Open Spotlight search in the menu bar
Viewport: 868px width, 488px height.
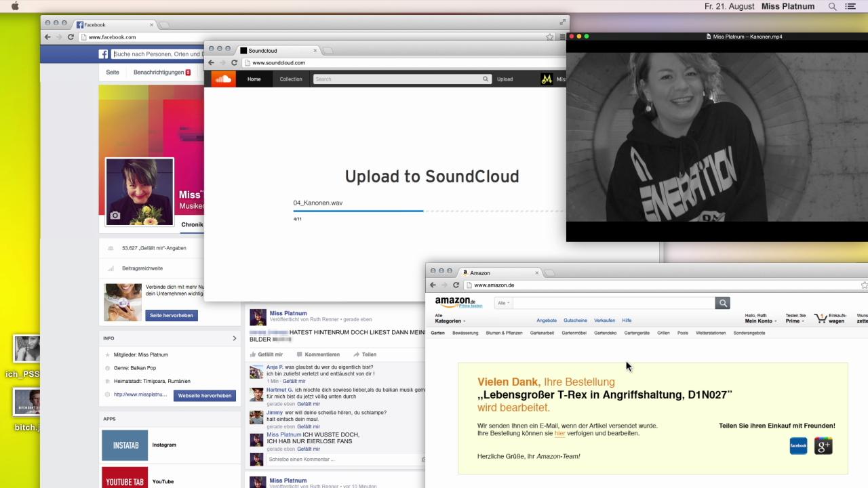[x=833, y=6]
